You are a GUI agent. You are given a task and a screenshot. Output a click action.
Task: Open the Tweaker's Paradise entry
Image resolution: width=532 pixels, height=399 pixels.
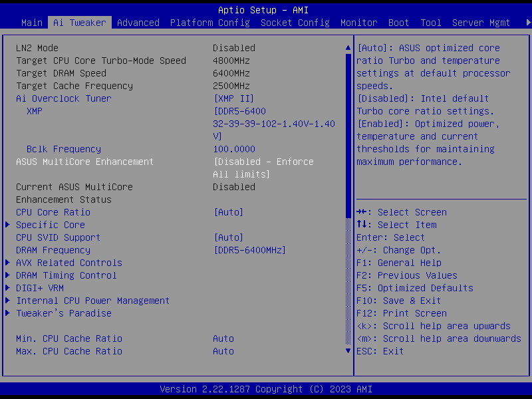click(x=64, y=313)
